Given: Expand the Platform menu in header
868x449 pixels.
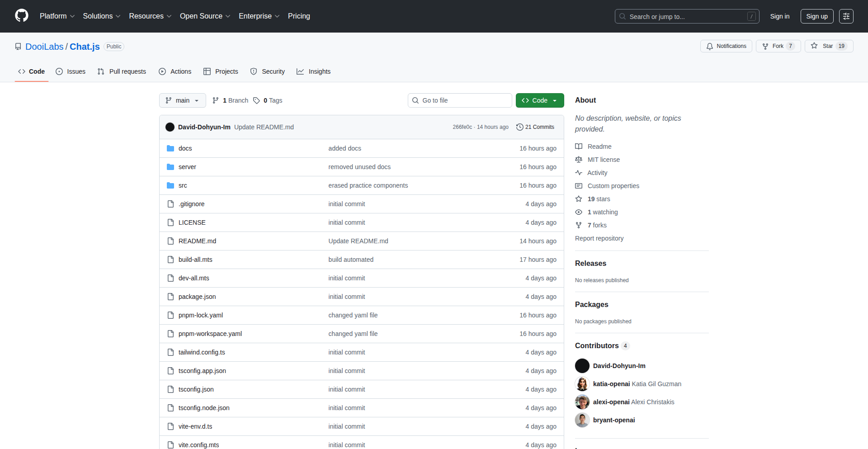Looking at the screenshot, I should coord(57,16).
